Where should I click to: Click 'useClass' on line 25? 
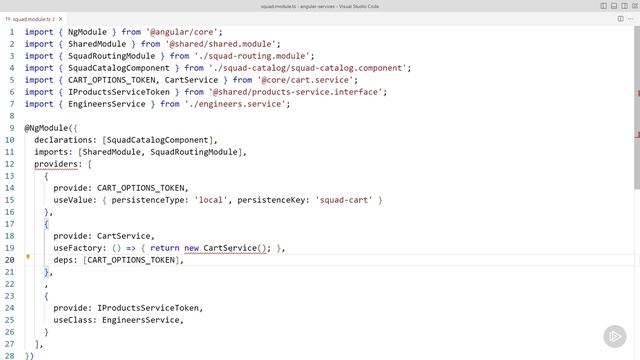coord(73,320)
